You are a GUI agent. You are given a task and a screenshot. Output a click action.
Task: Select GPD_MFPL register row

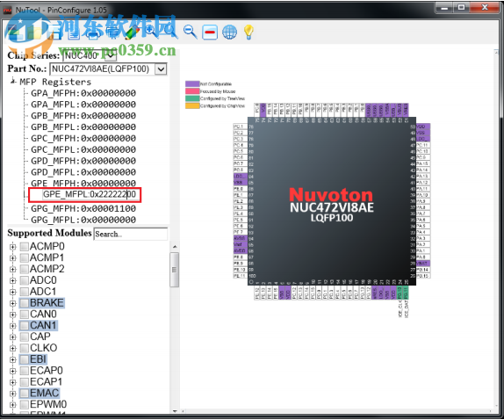click(x=83, y=172)
